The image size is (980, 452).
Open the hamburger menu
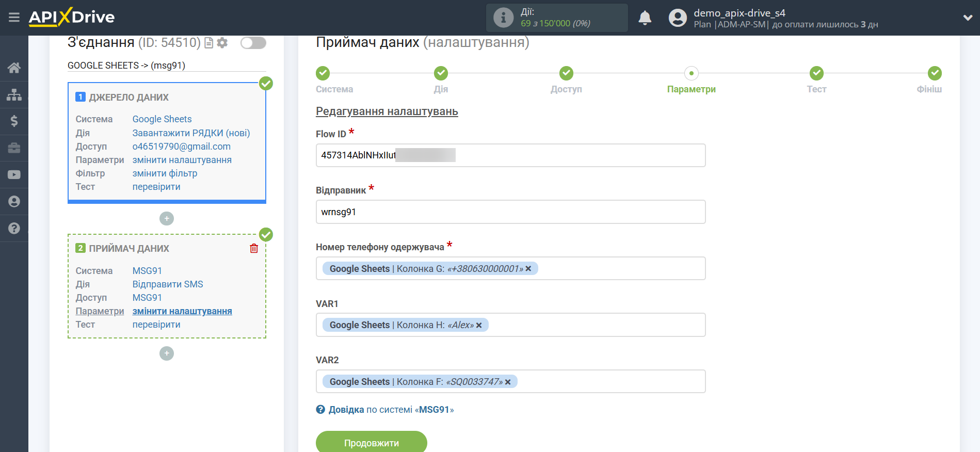coord(14,18)
